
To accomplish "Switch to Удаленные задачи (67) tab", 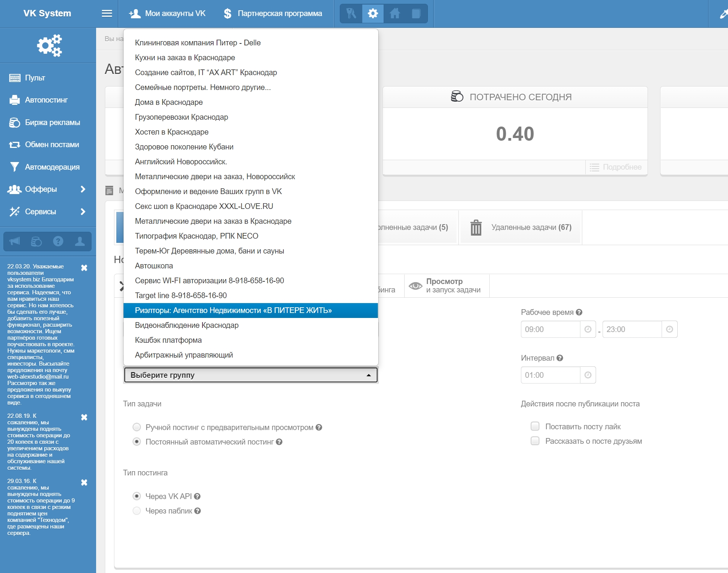I will (x=521, y=228).
